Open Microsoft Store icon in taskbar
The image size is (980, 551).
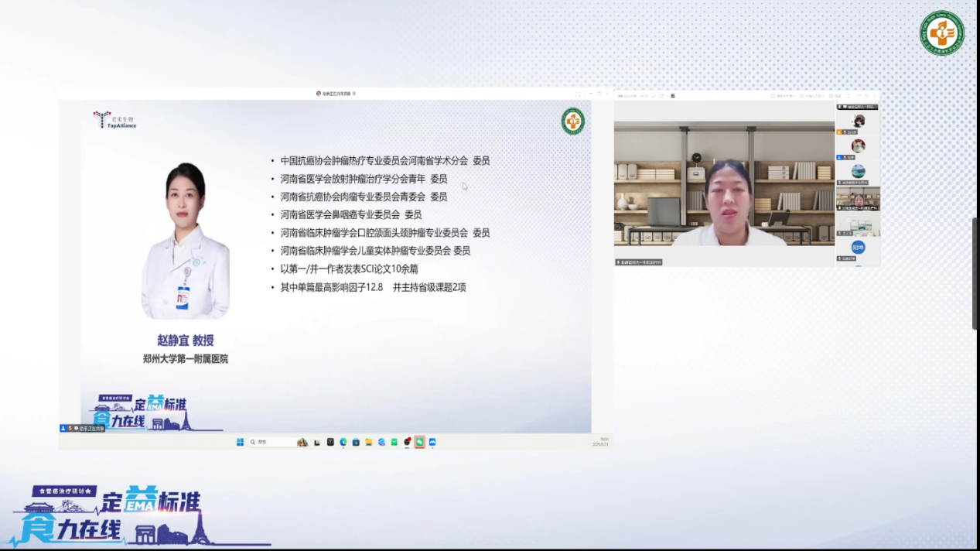(x=356, y=442)
